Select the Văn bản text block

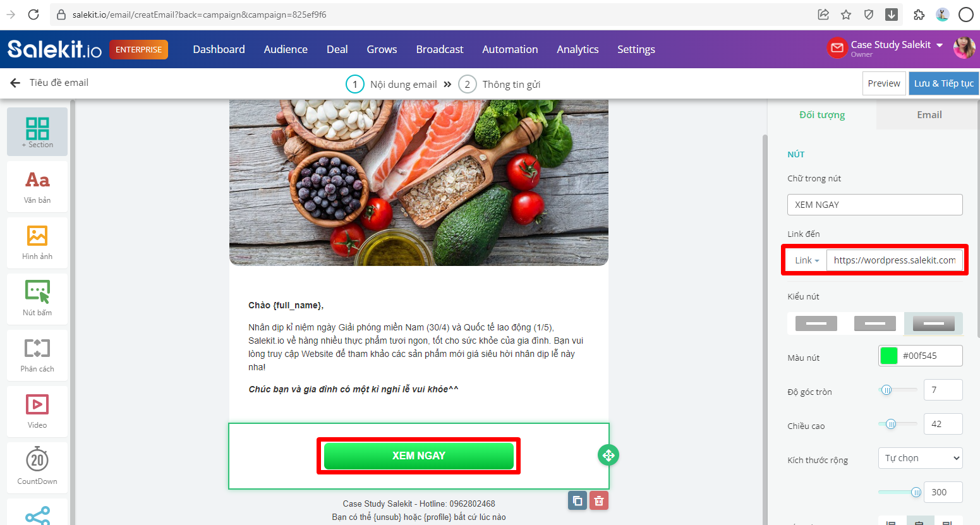point(37,186)
